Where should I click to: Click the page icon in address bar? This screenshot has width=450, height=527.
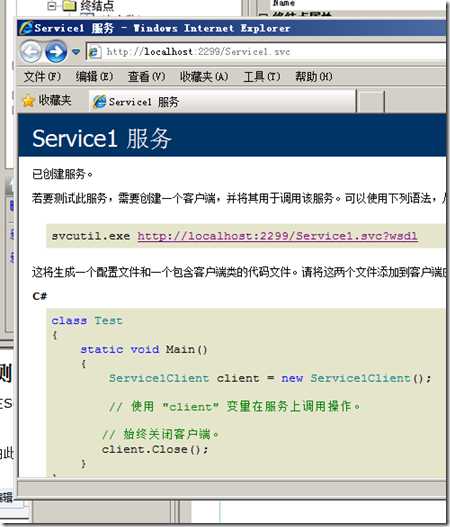point(94,52)
